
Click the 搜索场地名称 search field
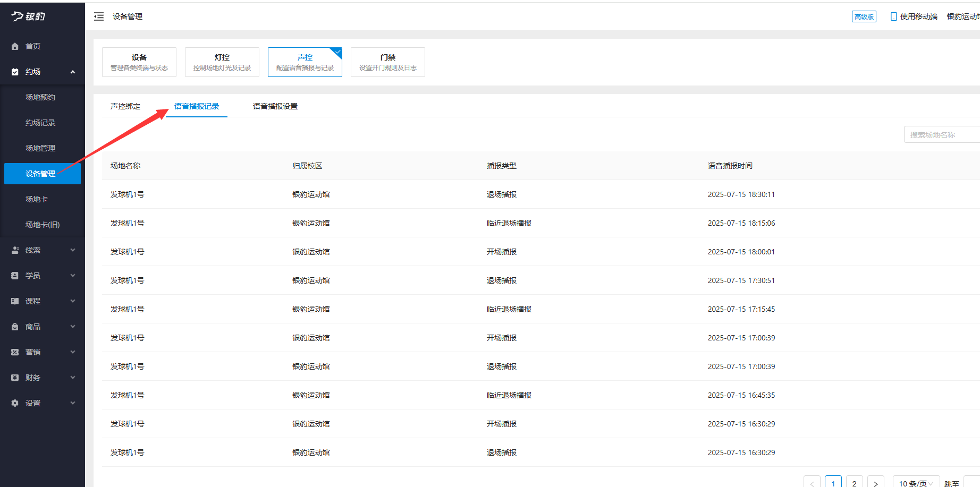click(941, 135)
